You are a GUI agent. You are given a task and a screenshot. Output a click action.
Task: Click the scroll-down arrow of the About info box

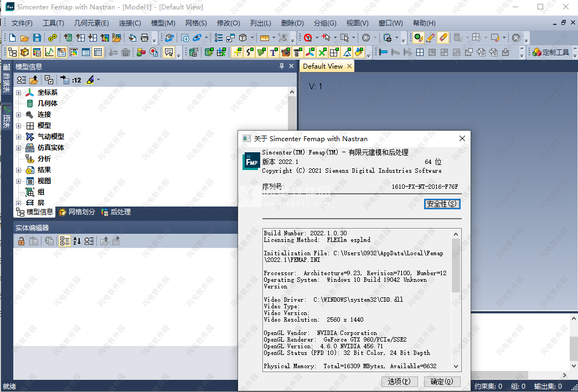click(456, 366)
